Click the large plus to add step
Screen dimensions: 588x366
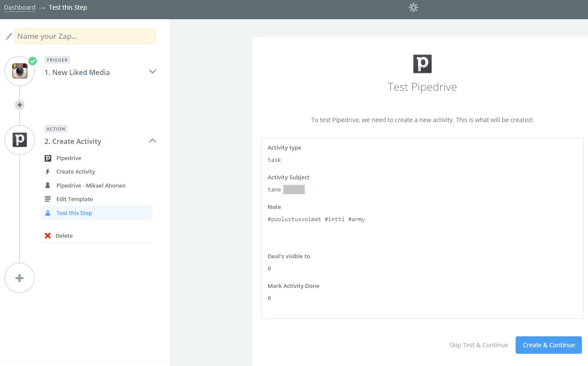(x=20, y=278)
